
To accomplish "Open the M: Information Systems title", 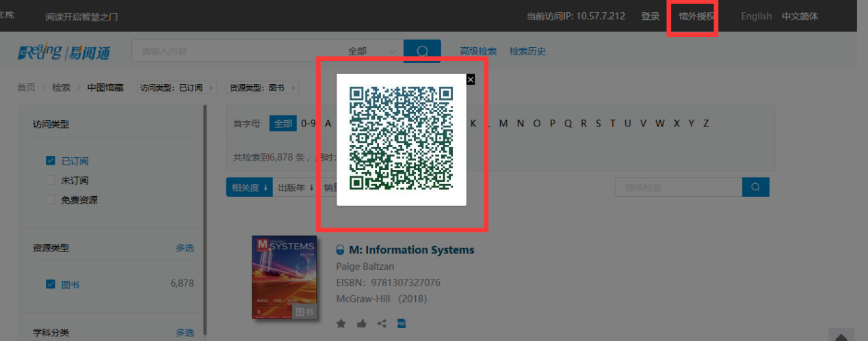I will tap(411, 250).
